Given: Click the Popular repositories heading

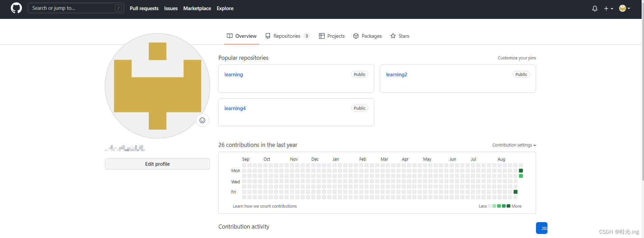Looking at the screenshot, I should pos(243,58).
